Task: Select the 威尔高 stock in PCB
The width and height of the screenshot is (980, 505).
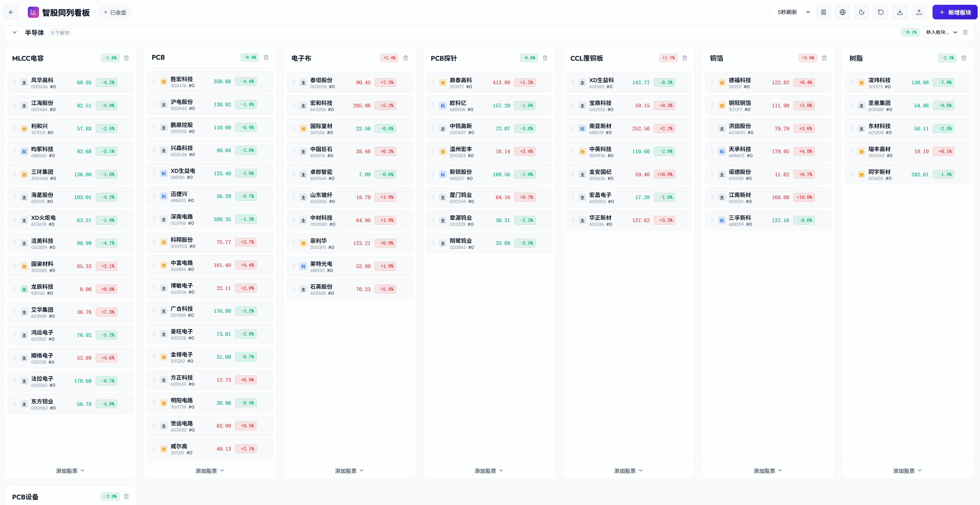Action: pyautogui.click(x=210, y=449)
